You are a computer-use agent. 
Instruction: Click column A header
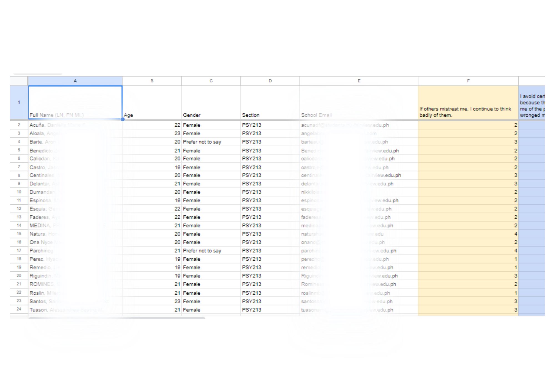(x=75, y=81)
